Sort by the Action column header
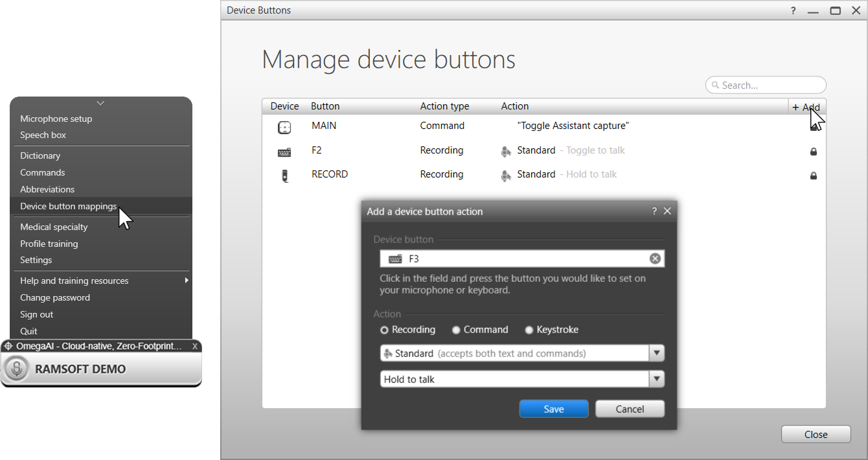This screenshot has height=460, width=868. (515, 106)
